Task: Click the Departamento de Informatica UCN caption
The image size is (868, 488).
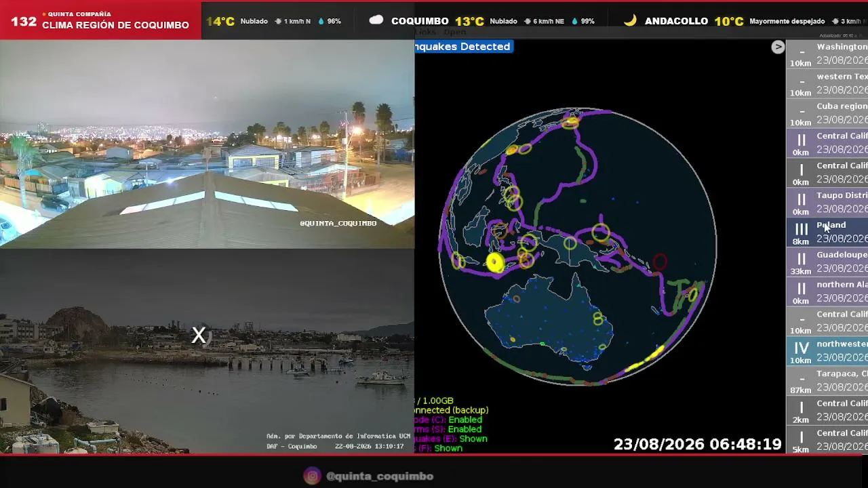Action: (x=338, y=436)
